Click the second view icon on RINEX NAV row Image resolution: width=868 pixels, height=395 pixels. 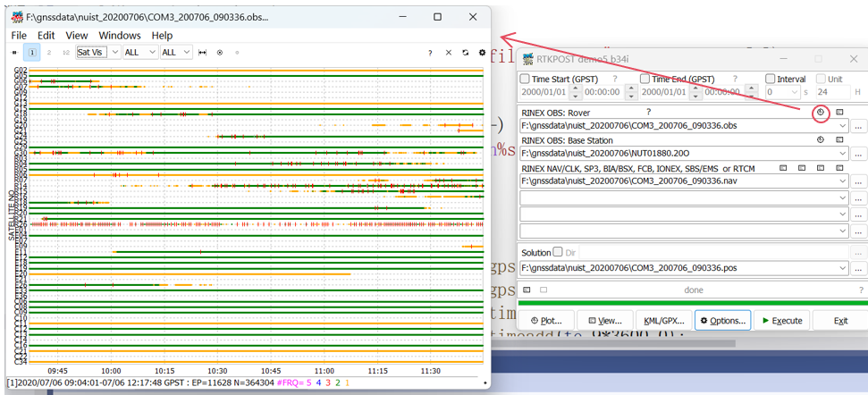pyautogui.click(x=802, y=168)
